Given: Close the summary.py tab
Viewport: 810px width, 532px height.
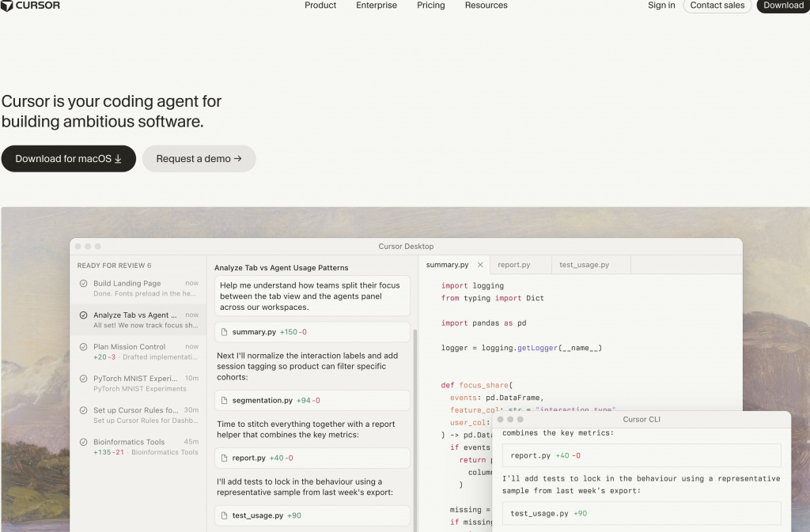Looking at the screenshot, I should coord(480,265).
